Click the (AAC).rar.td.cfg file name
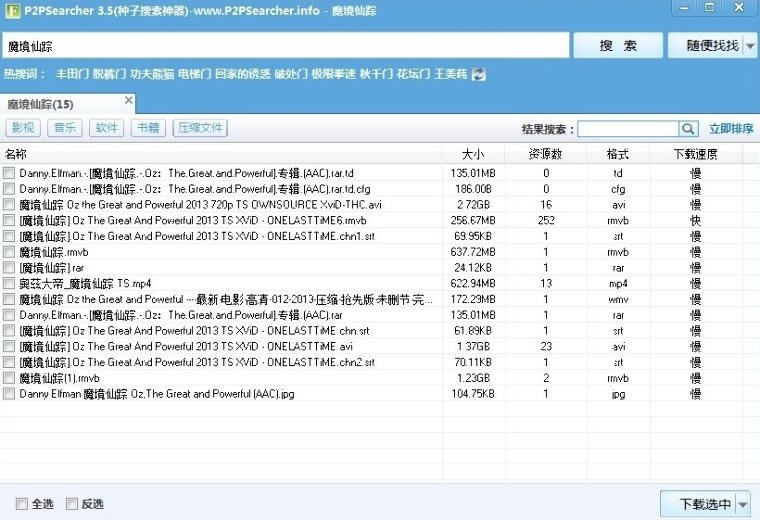 tap(194, 189)
